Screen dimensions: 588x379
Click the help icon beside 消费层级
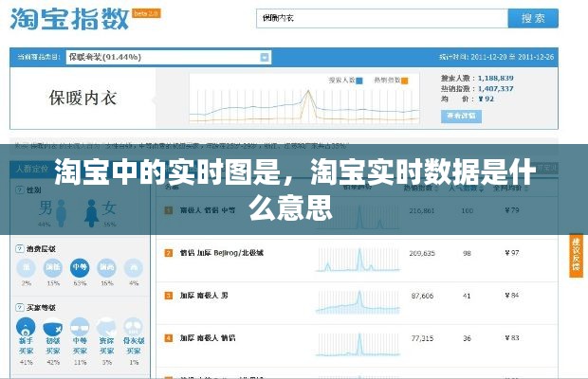click(19, 248)
